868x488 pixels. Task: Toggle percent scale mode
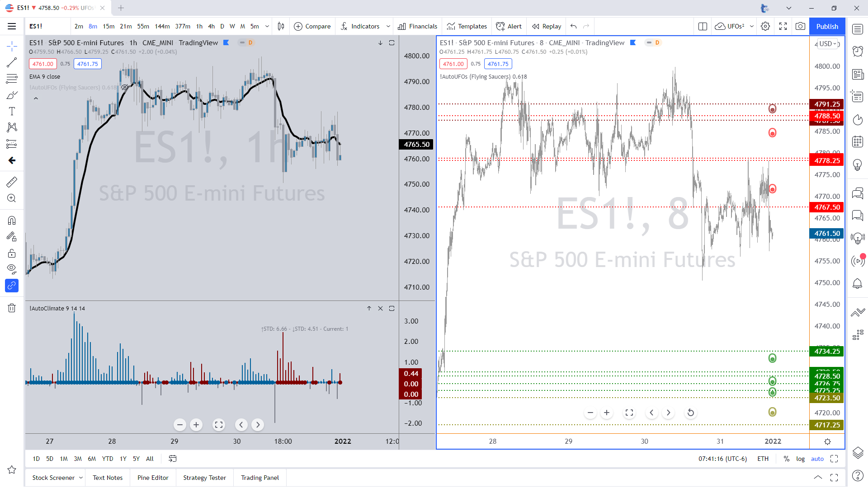coord(787,459)
